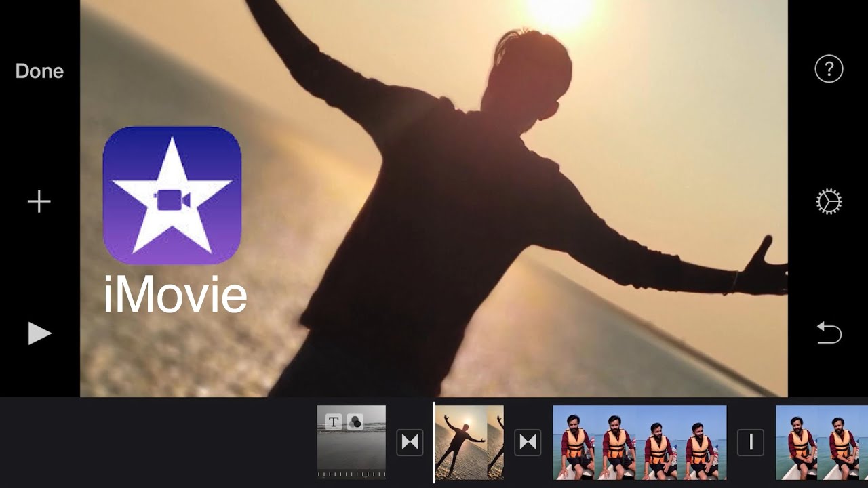Open transition between silhouette and boat clips
The height and width of the screenshot is (488, 868).
pyautogui.click(x=528, y=443)
